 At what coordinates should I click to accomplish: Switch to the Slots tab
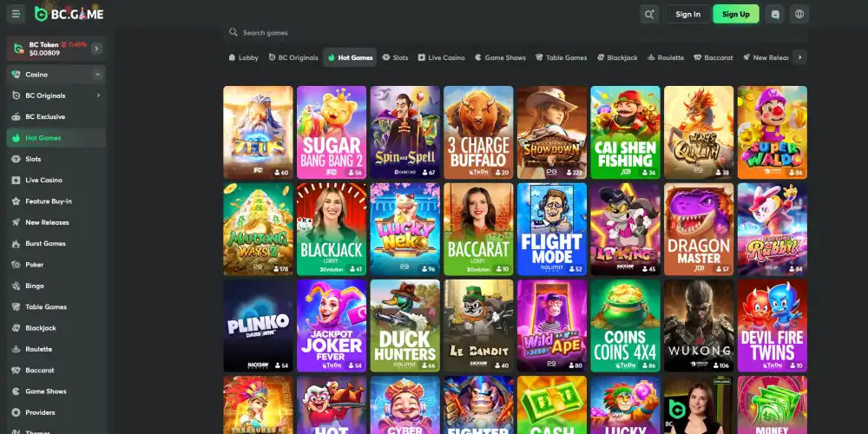[x=395, y=57]
